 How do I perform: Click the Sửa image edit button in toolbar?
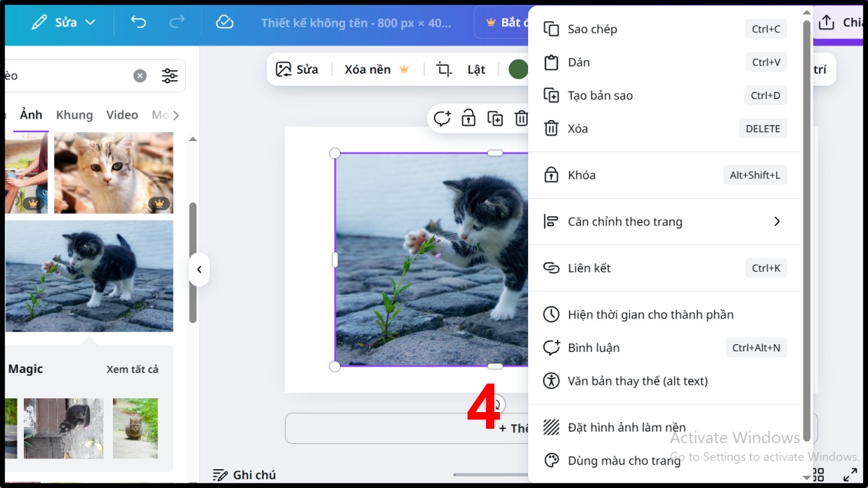pos(297,69)
